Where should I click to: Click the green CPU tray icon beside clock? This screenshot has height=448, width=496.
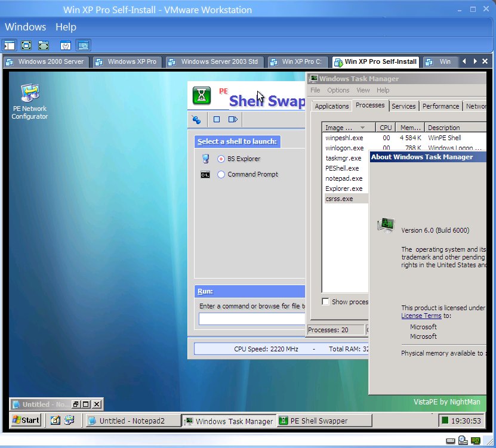click(445, 420)
